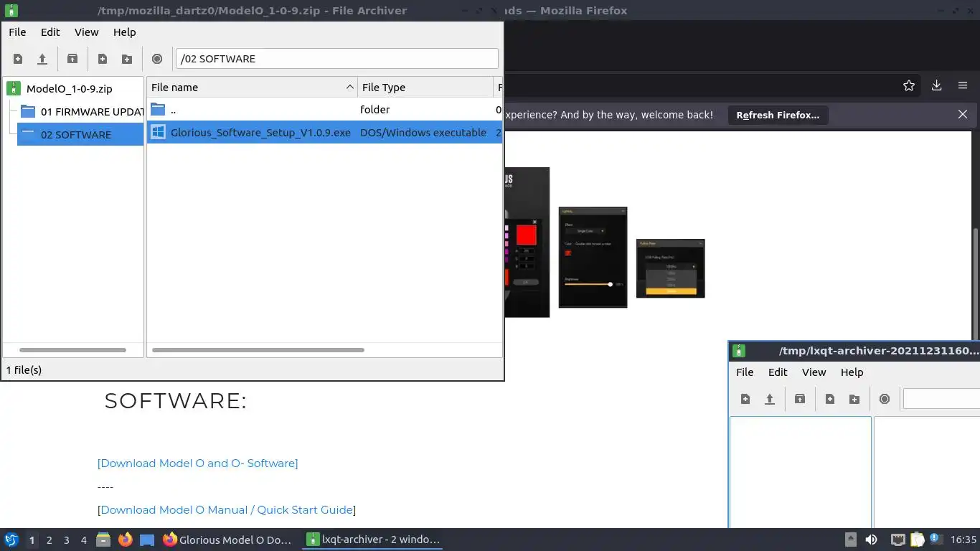This screenshot has height=551, width=980.
Task: Open View menu in ModelO zip window
Action: (x=86, y=32)
